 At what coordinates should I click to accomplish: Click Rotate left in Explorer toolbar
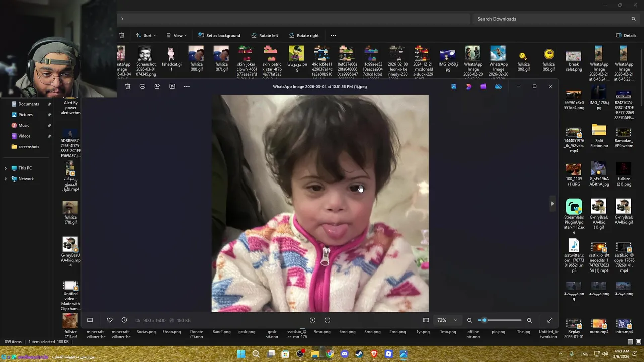pos(264,35)
